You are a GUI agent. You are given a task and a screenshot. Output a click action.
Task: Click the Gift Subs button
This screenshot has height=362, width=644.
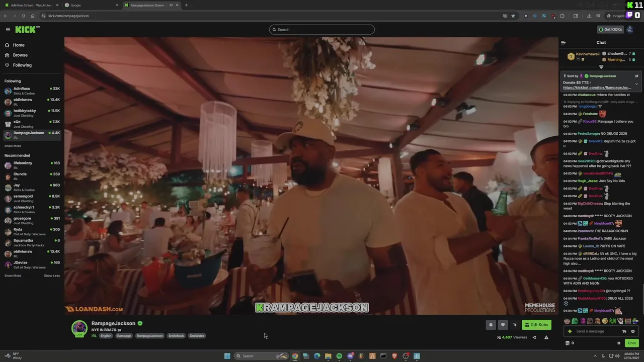click(x=536, y=325)
